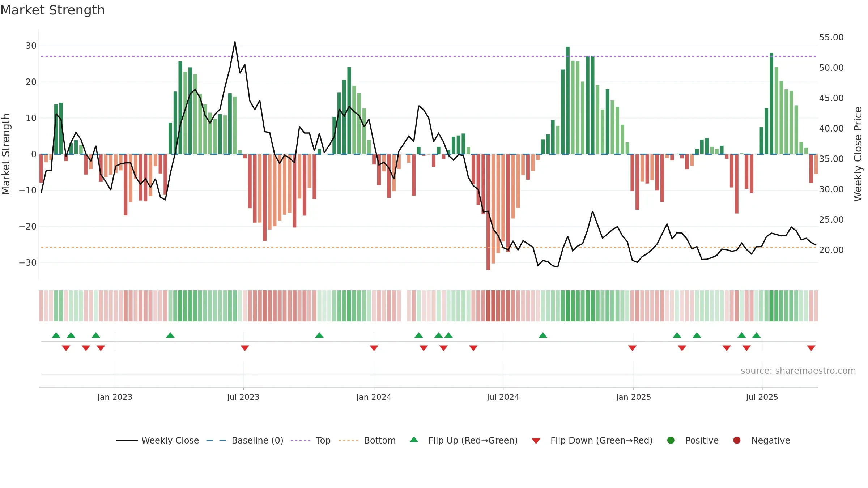Click the Weekly Close Price axis title
This screenshot has height=488, width=868.
tap(858, 154)
